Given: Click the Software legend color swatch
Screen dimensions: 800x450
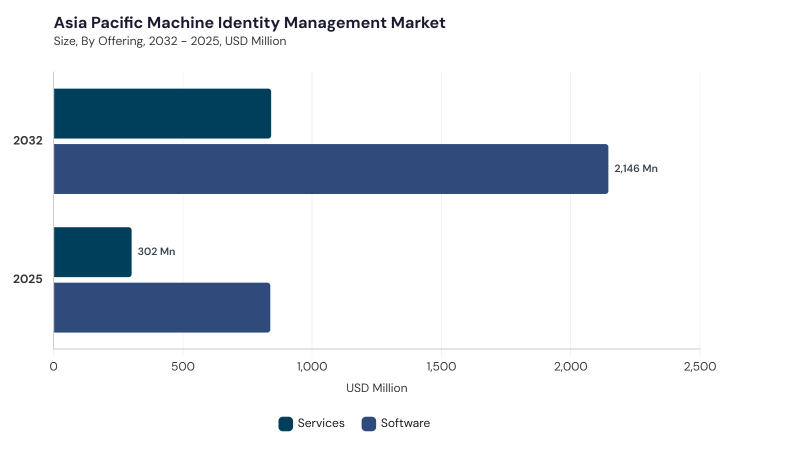Looking at the screenshot, I should pos(369,423).
